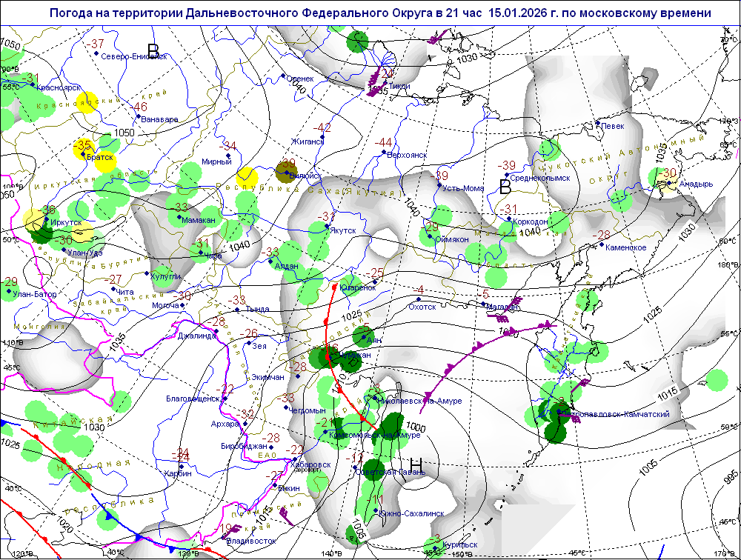
Task: Click the Харбин city label
Action: click(x=178, y=473)
